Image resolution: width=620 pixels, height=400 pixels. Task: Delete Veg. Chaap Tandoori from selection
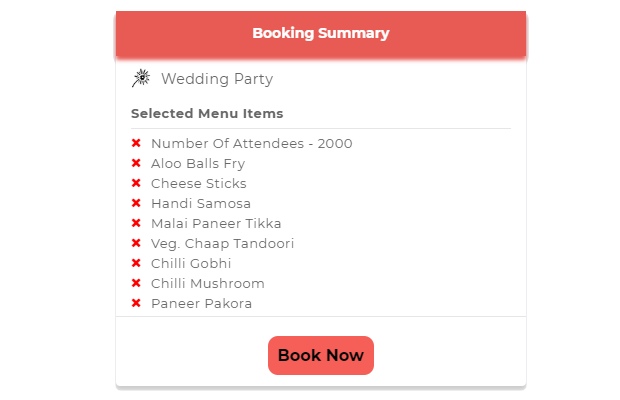pyautogui.click(x=136, y=243)
